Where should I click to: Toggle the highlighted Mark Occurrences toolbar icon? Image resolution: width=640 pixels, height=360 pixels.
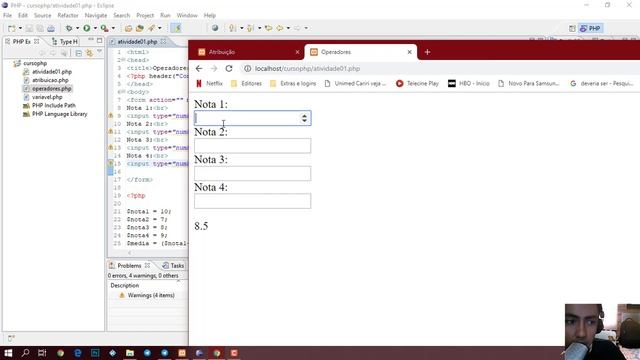click(176, 28)
